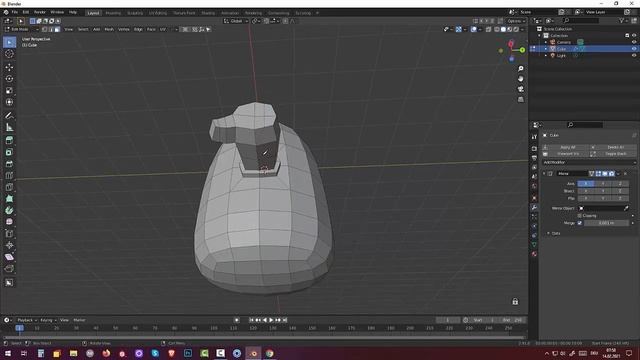Click the Apply All modifiers button
Image resolution: width=640 pixels, height=360 pixels.
565,147
